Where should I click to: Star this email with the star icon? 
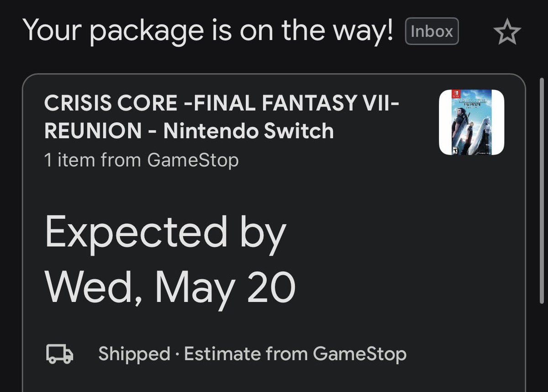pyautogui.click(x=507, y=32)
